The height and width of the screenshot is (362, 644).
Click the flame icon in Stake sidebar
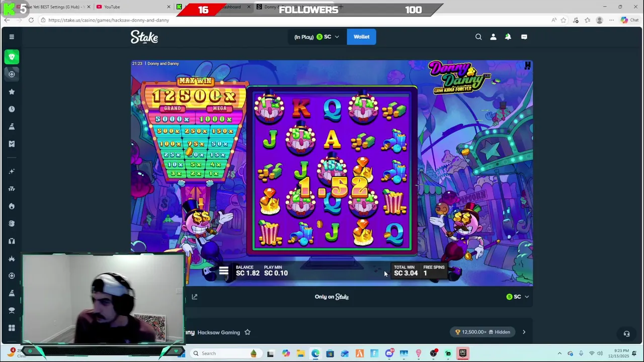click(12, 206)
